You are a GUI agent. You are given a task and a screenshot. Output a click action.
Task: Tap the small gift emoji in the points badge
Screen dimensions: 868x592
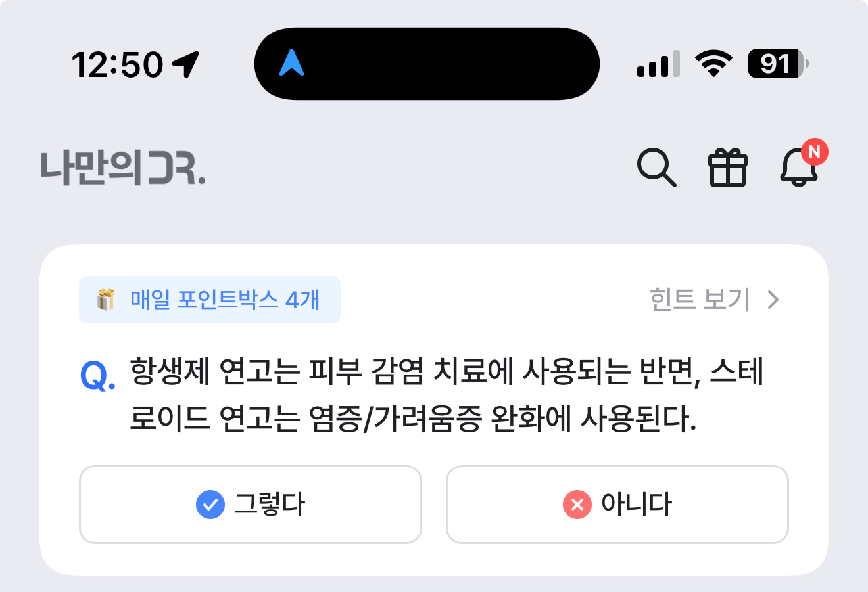[106, 300]
